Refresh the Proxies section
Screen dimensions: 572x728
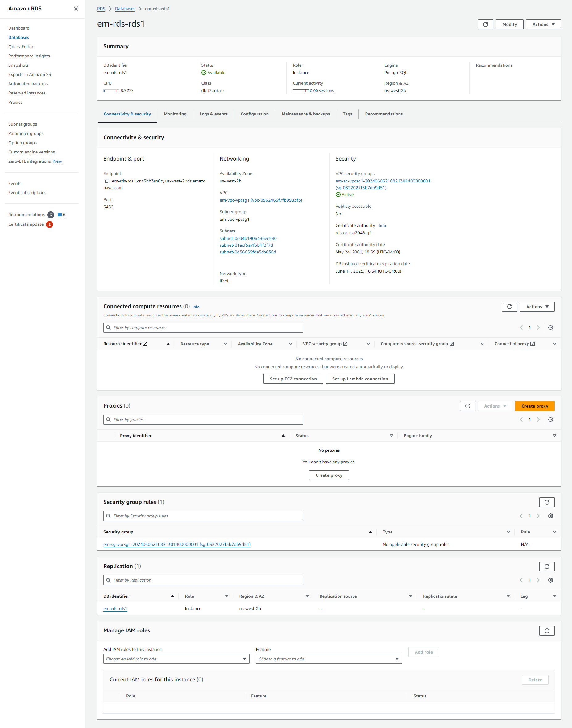coord(467,406)
